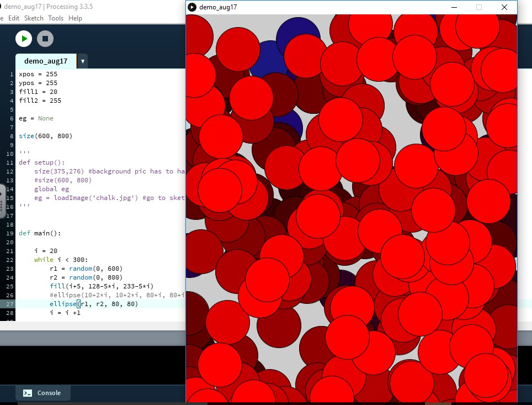Click 'def main():' on line 19

pos(40,233)
